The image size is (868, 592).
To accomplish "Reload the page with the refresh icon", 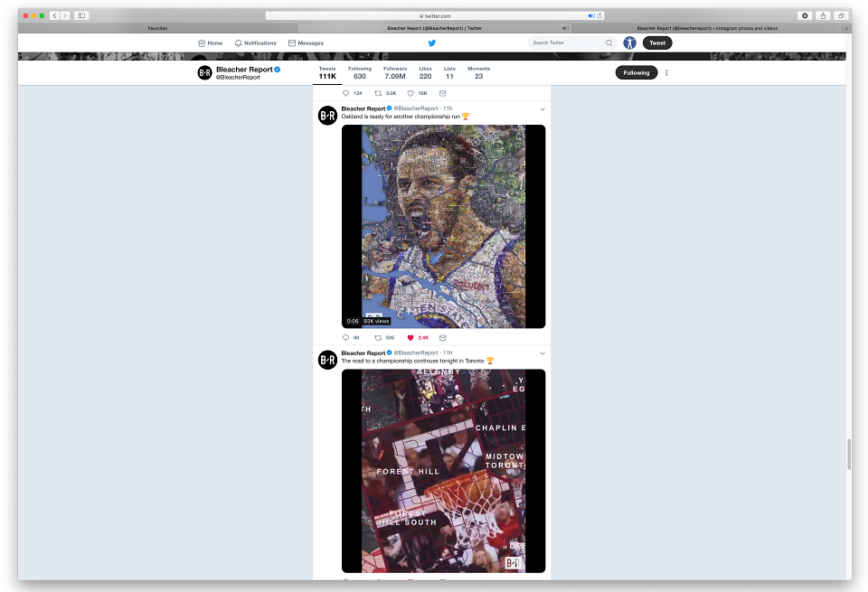I will [x=599, y=16].
